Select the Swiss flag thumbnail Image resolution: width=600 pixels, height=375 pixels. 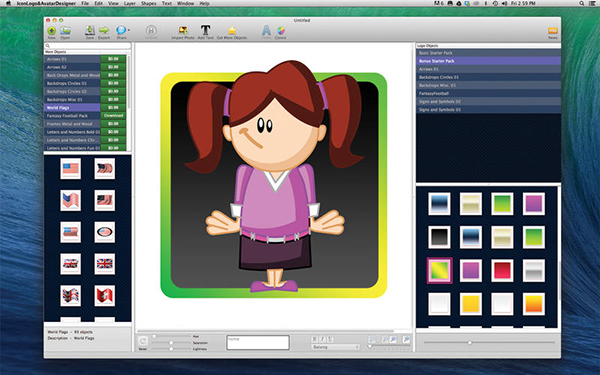104,295
